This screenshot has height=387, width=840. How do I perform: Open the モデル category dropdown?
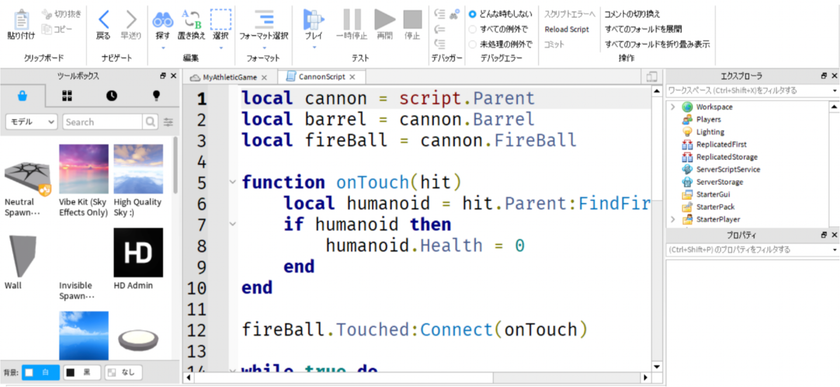click(x=31, y=122)
